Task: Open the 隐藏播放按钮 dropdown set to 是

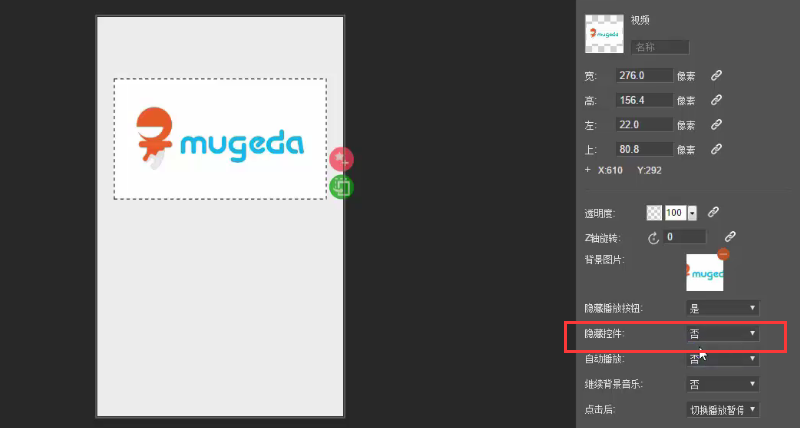Action: (722, 308)
